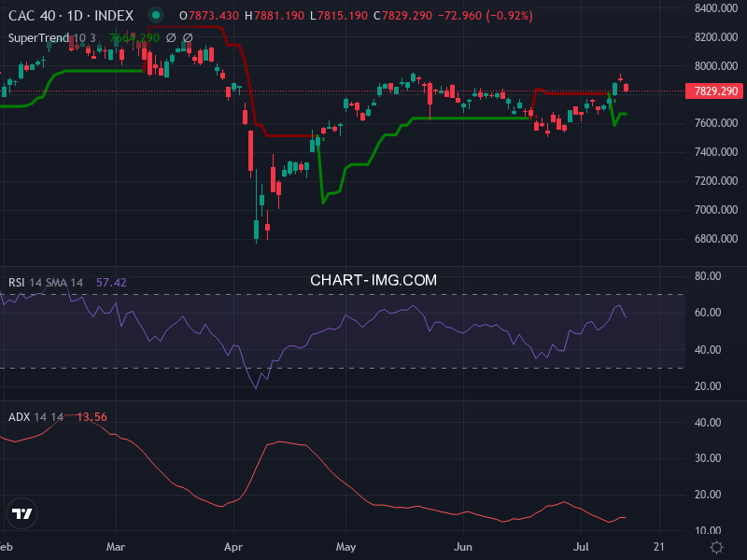Click the RSI 80.00 scale label
The height and width of the screenshot is (560, 747).
(708, 275)
